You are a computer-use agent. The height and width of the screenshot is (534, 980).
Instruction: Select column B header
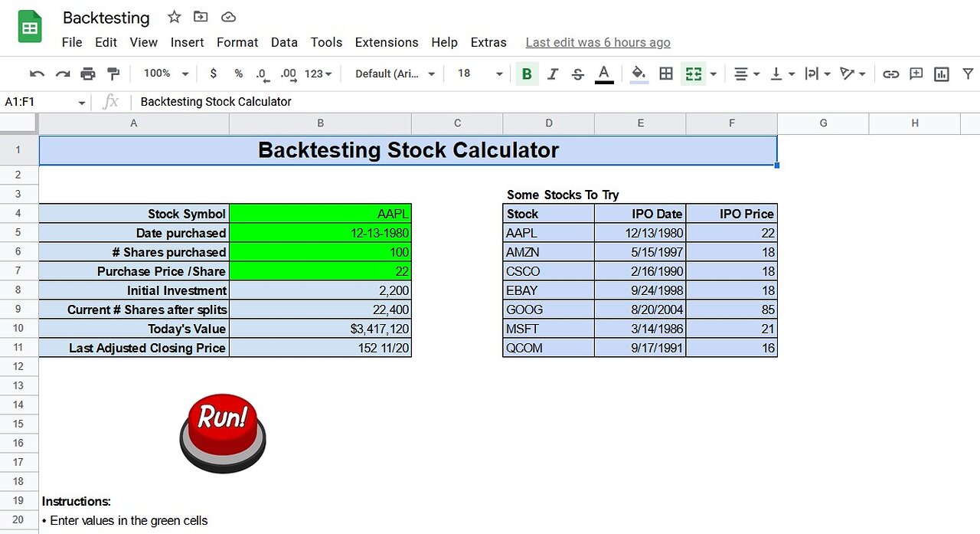click(x=320, y=123)
